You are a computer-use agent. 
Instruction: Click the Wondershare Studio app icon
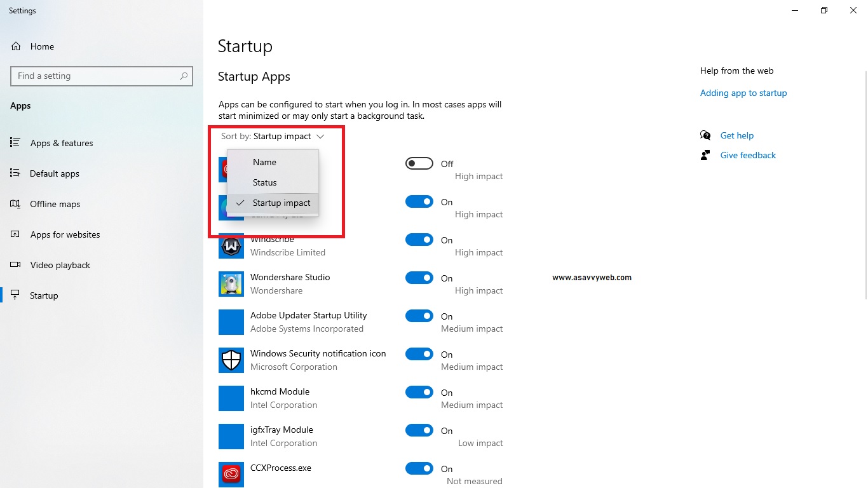click(231, 284)
